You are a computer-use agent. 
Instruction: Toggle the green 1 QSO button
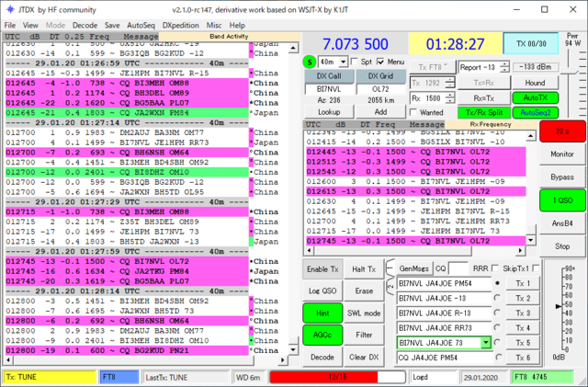[562, 200]
